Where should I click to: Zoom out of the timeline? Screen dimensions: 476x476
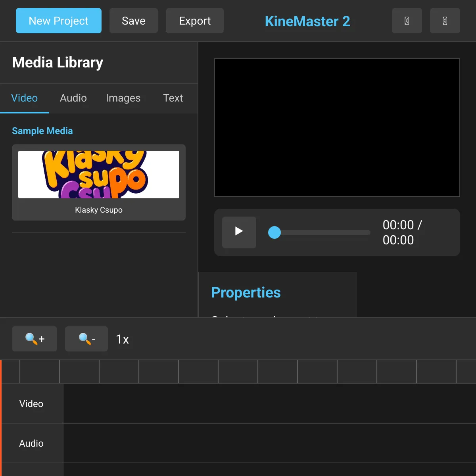point(86,339)
